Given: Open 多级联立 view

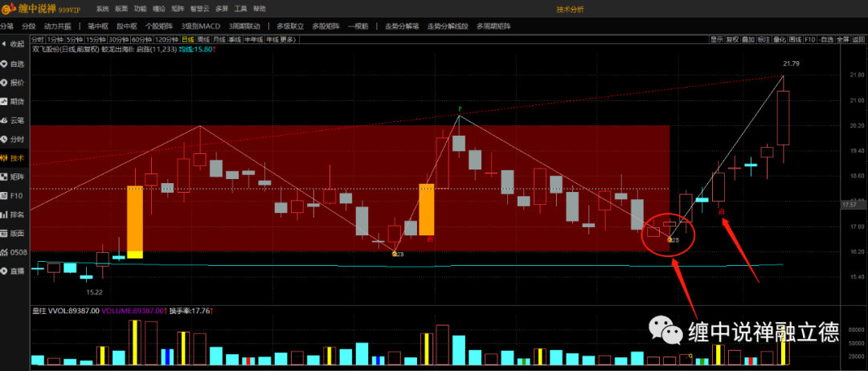Looking at the screenshot, I should [x=291, y=26].
